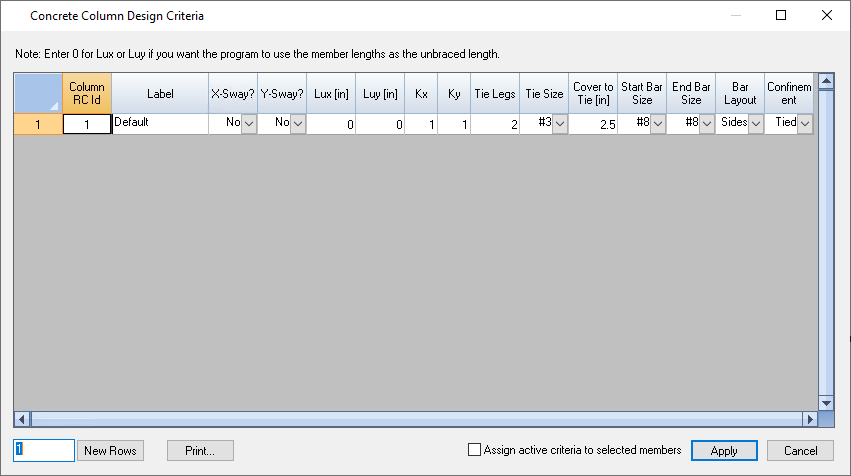Click the X-Sway? column header
851x476 pixels.
tap(233, 93)
